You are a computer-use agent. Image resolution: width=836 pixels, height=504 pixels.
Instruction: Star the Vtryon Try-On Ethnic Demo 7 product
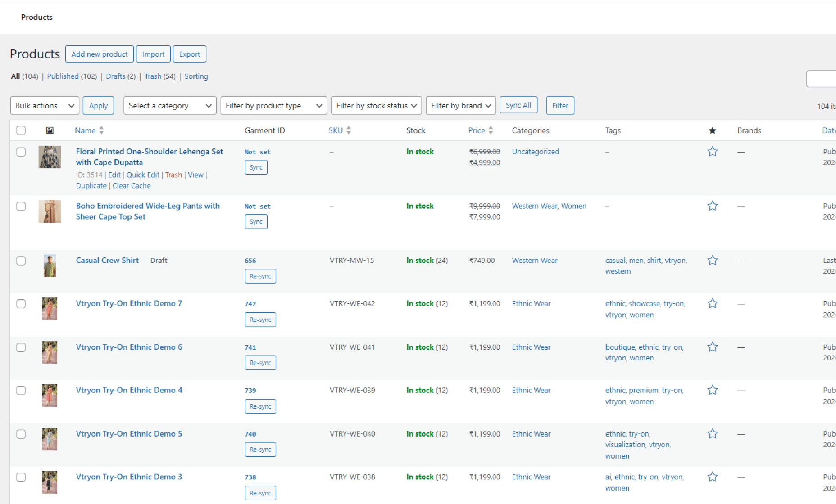(x=712, y=303)
